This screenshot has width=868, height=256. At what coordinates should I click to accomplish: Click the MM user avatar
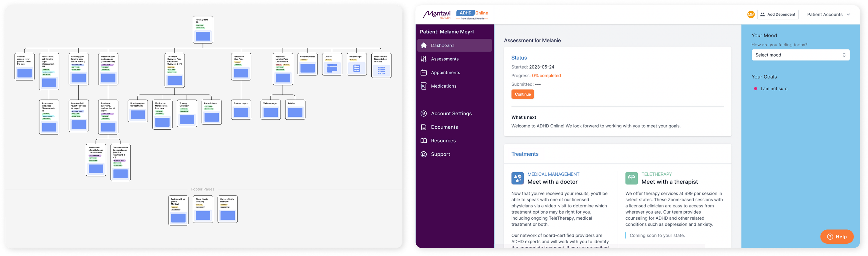(x=751, y=15)
